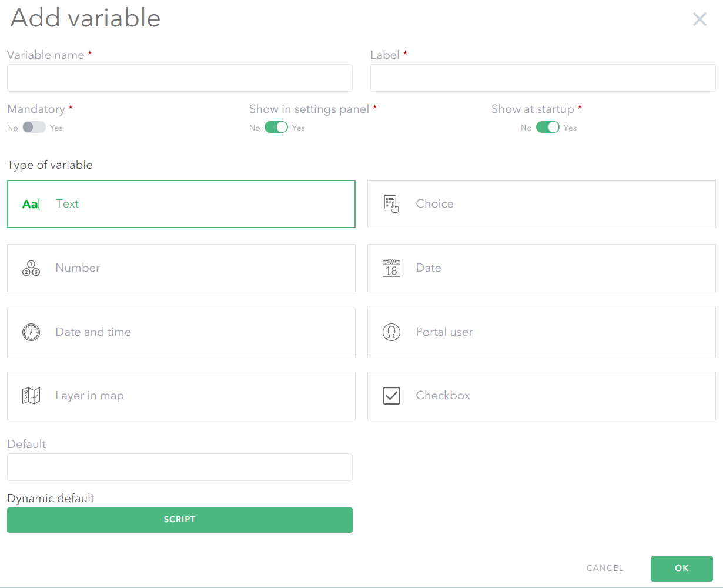Click the Number circles icon
The image size is (723, 588).
tap(31, 268)
